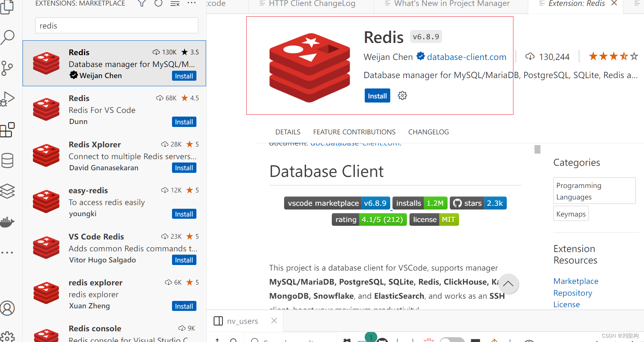Install the redis explorer extension by Xuan Zheng
644x342 pixels.
coord(184,306)
